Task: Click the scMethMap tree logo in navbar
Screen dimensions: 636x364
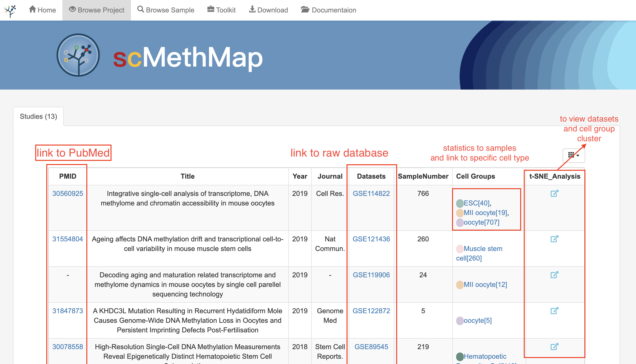Action: point(10,11)
